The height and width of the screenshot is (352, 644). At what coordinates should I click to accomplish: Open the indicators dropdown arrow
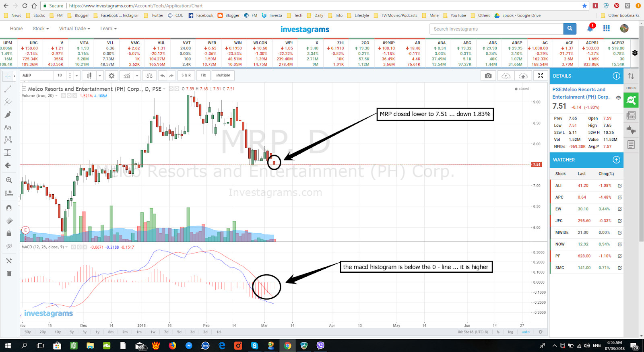[137, 76]
